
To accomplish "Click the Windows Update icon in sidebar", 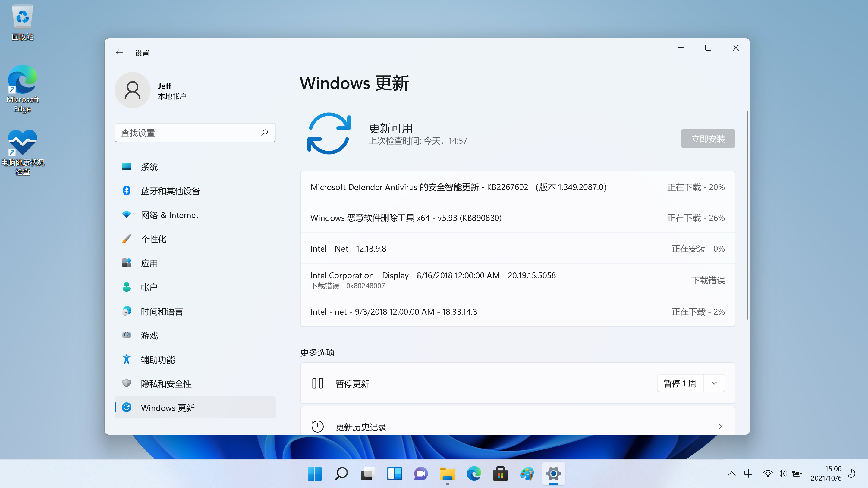I will pyautogui.click(x=127, y=408).
